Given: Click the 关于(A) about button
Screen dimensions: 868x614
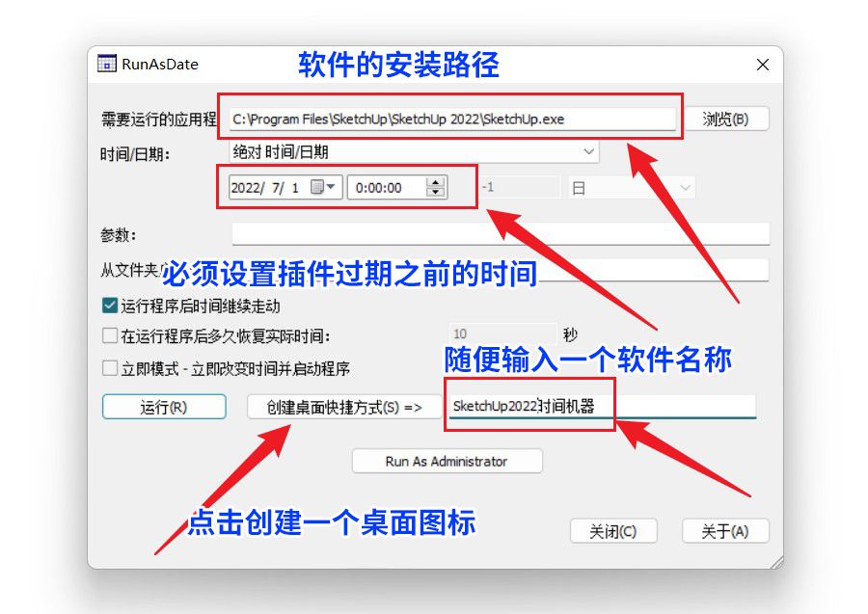Looking at the screenshot, I should [x=725, y=531].
